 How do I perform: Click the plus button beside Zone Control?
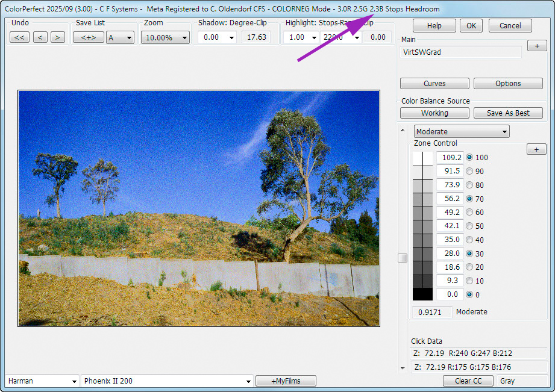point(536,149)
